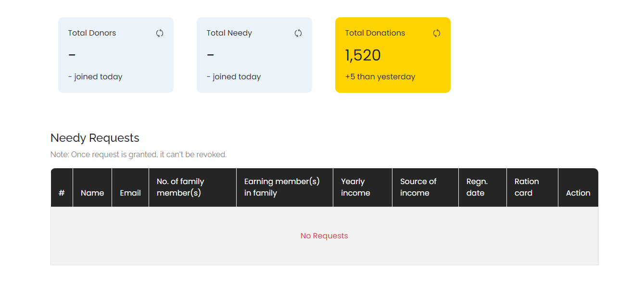The height and width of the screenshot is (298, 644).
Task: Click the Action column header
Action: (x=578, y=193)
